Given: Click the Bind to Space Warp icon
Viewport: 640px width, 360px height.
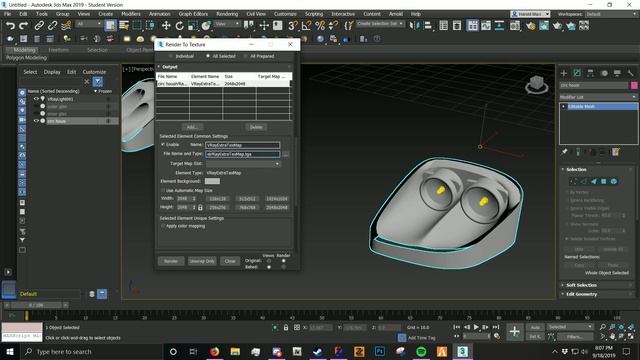Looking at the screenshot, I should [x=66, y=26].
